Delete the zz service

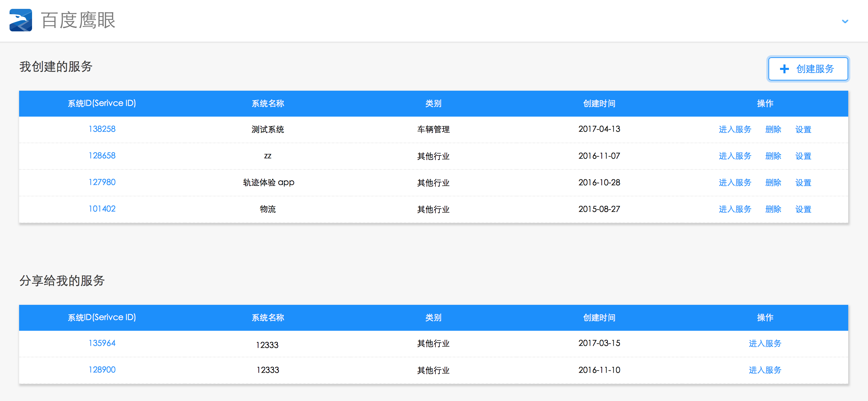tap(773, 156)
